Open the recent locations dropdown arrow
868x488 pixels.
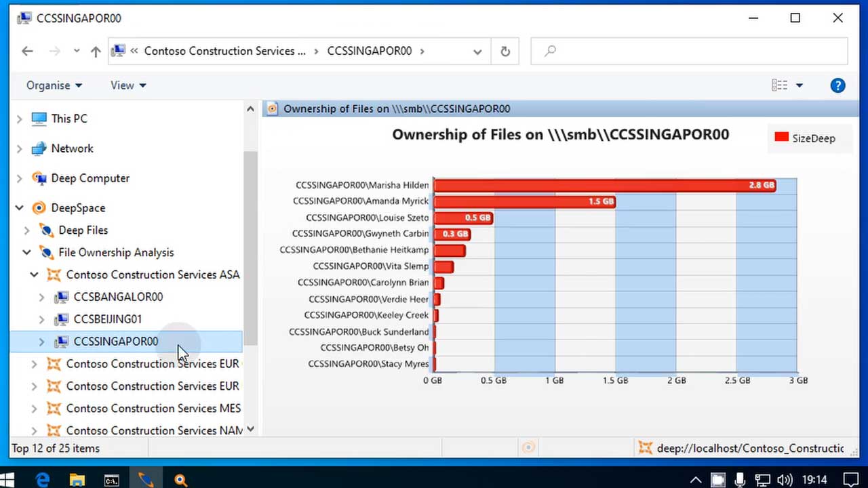point(77,51)
